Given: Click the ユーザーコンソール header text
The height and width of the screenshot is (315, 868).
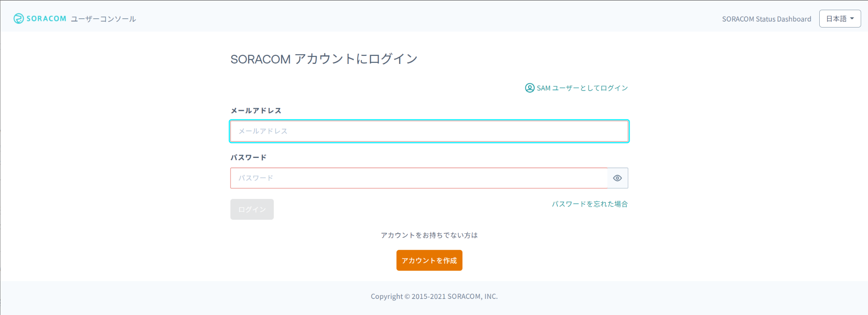Looking at the screenshot, I should coord(103,19).
